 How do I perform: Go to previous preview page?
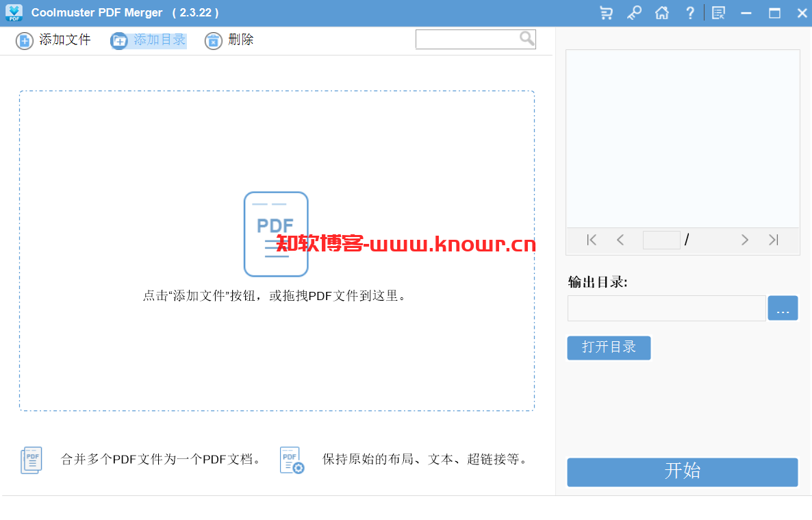pos(620,240)
